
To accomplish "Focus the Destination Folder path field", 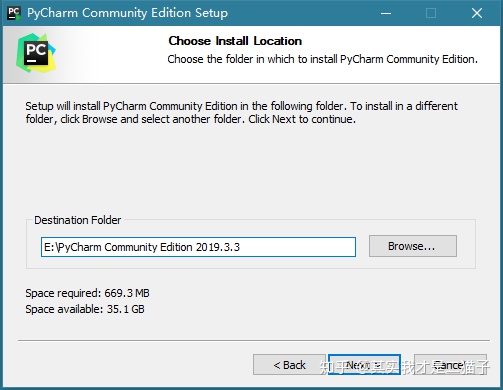I will point(198,247).
